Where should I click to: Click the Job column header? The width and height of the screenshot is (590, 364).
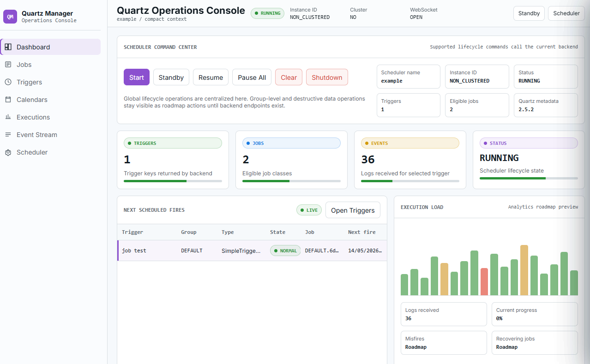pos(310,232)
